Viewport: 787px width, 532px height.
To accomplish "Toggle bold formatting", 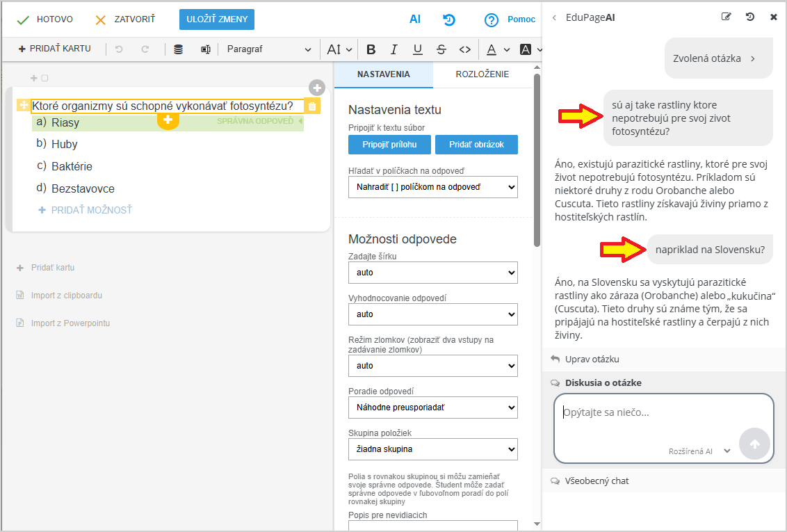I will click(371, 49).
